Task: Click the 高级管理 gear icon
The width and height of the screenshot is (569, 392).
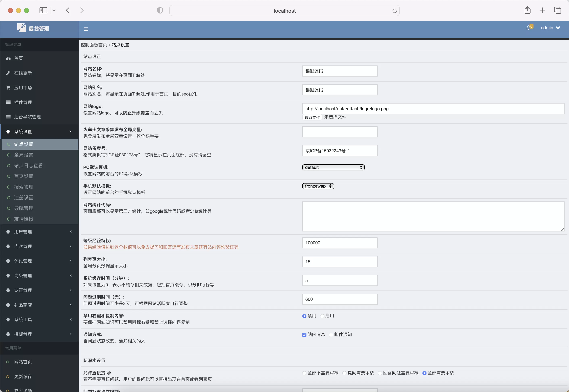Action: point(8,276)
